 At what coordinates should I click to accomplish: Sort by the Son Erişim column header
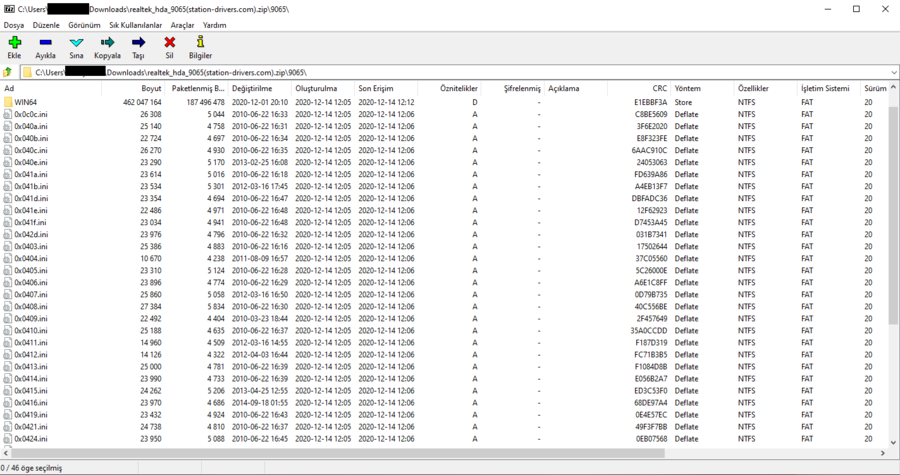pyautogui.click(x=386, y=89)
